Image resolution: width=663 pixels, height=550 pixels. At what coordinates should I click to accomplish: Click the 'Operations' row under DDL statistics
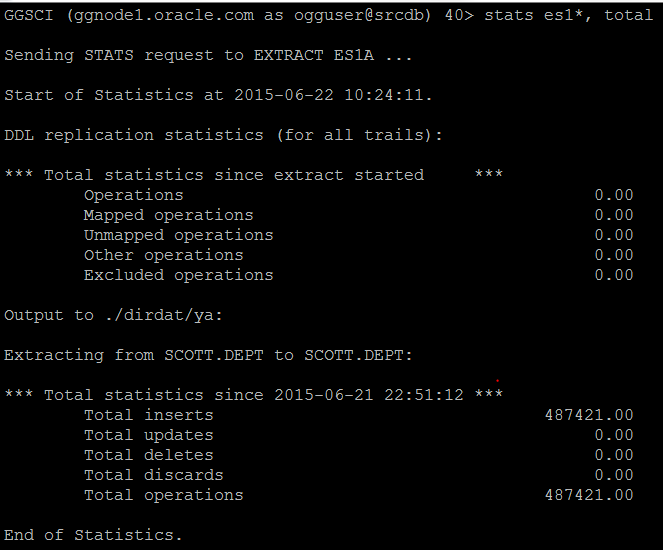tap(134, 195)
